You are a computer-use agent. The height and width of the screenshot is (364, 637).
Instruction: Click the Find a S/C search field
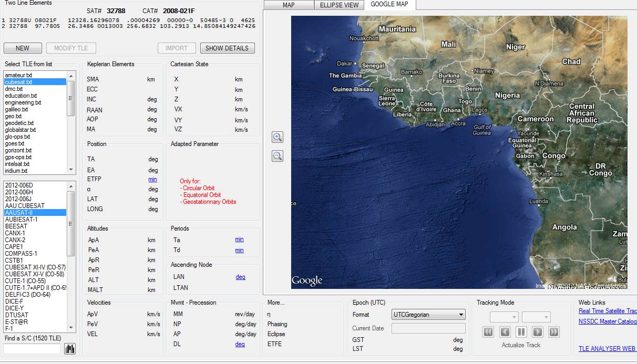tap(32, 349)
